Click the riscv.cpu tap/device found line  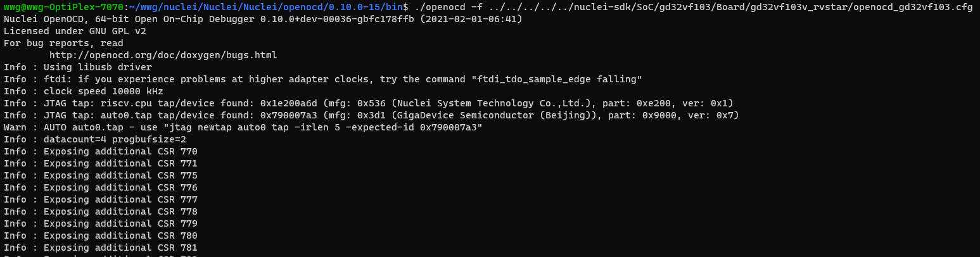pyautogui.click(x=368, y=103)
